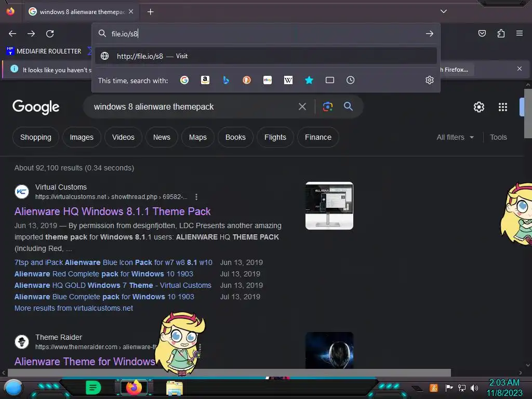Viewport: 532px width, 399px height.
Task: Open 7tsp and iPack Alienware Blue Icon Pack
Action: tap(113, 262)
